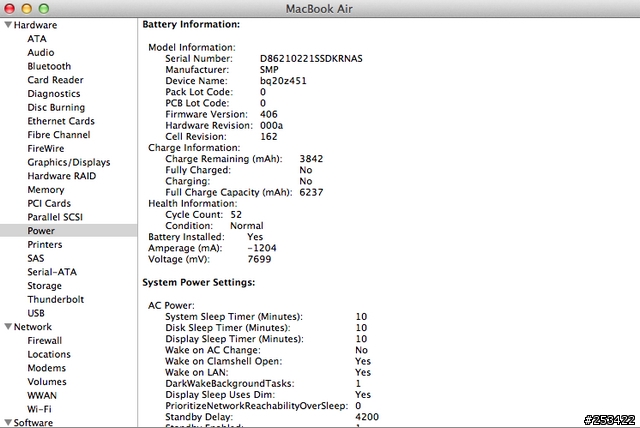
Task: Click the AC Power label
Action: [x=171, y=306]
